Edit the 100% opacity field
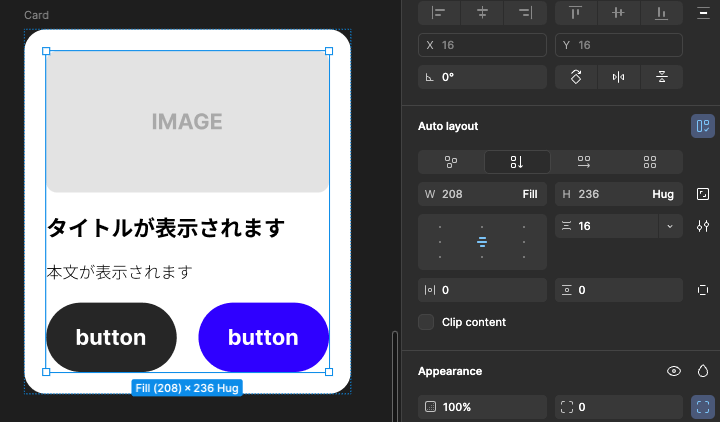The image size is (720, 422). (x=482, y=407)
